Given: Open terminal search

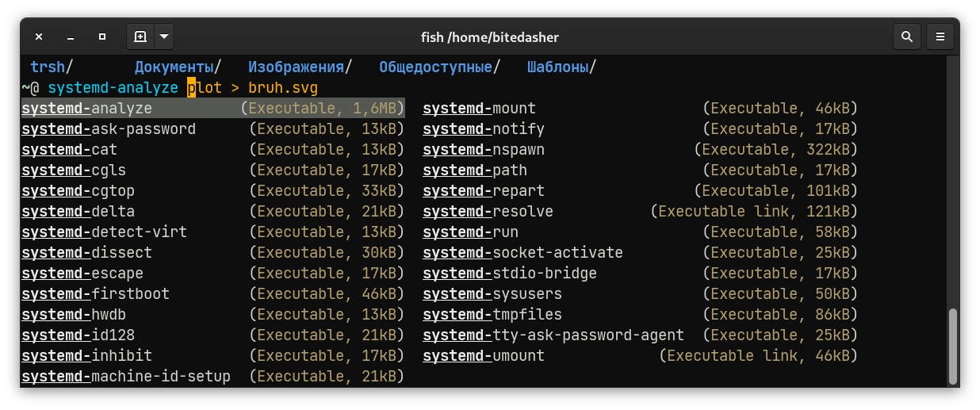Looking at the screenshot, I should 907,36.
